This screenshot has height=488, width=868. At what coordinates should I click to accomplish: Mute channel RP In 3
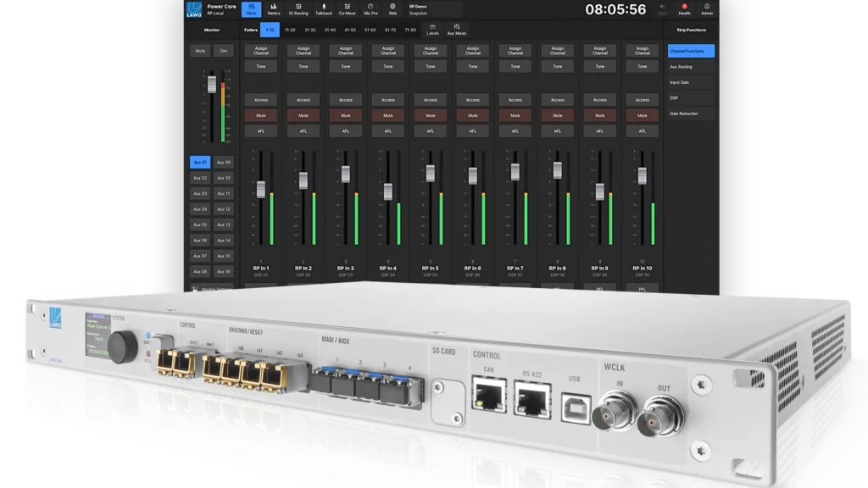pyautogui.click(x=346, y=115)
